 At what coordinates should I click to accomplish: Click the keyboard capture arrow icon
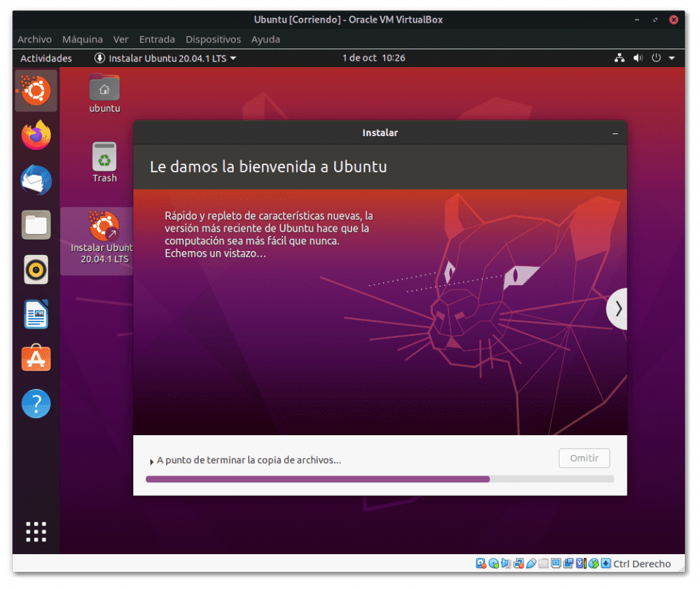click(x=606, y=564)
